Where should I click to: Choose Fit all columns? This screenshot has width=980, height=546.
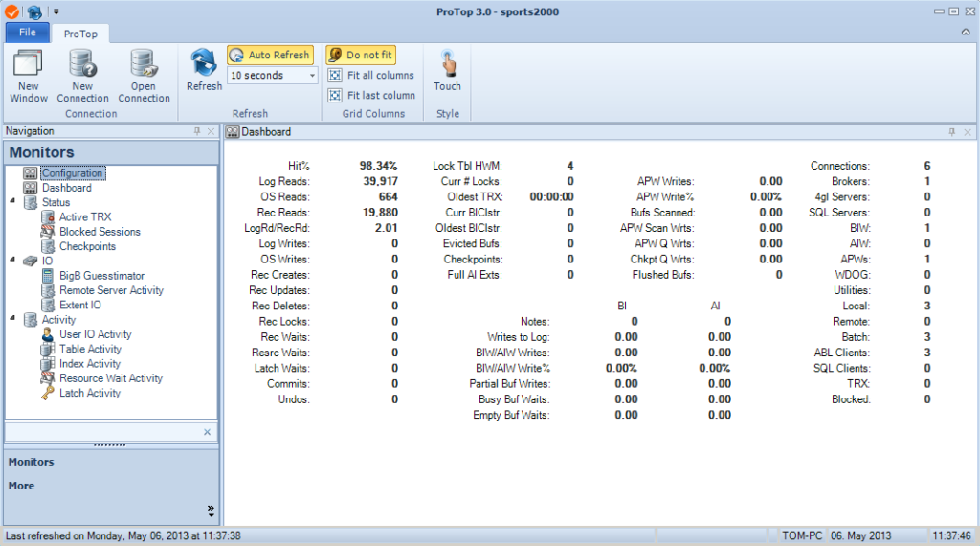coord(371,75)
